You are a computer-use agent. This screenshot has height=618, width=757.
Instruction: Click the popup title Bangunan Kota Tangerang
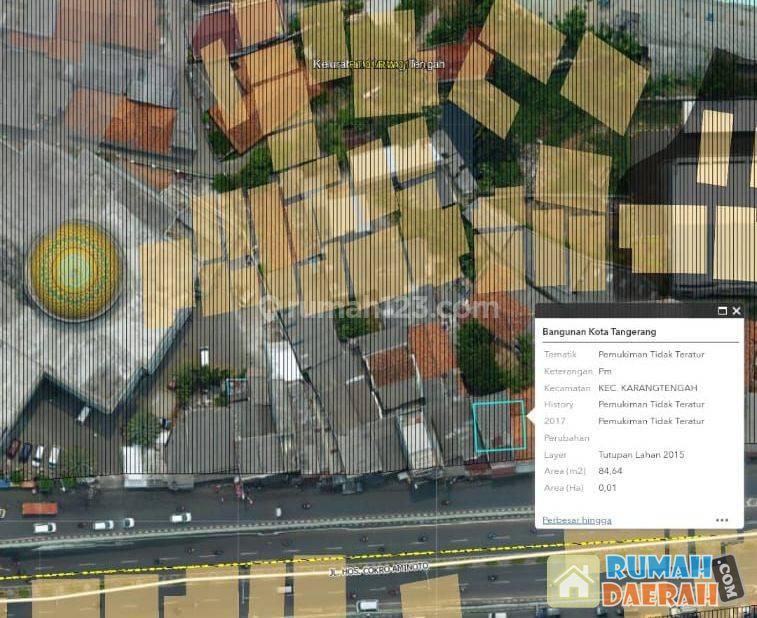click(x=599, y=332)
